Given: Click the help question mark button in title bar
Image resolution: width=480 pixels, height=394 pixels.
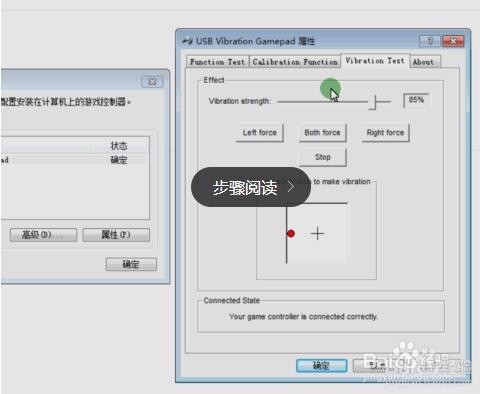Looking at the screenshot, I should pyautogui.click(x=430, y=41).
